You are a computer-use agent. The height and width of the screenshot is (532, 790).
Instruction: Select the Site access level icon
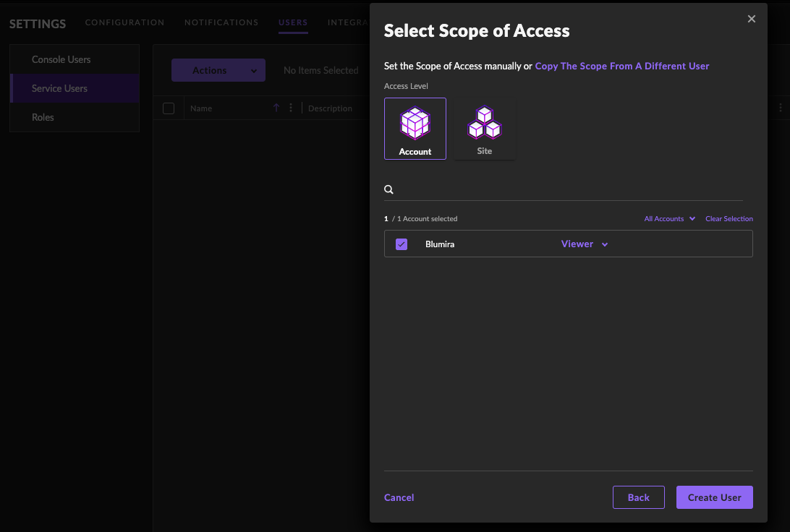coord(484,128)
